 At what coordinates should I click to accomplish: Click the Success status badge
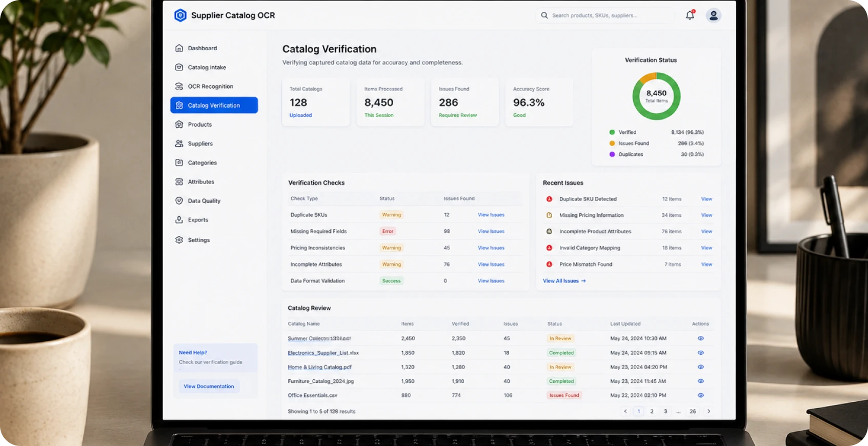click(x=391, y=281)
